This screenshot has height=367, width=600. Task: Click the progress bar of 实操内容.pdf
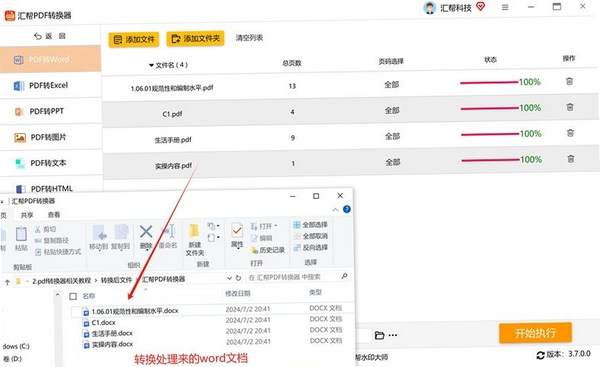490,160
